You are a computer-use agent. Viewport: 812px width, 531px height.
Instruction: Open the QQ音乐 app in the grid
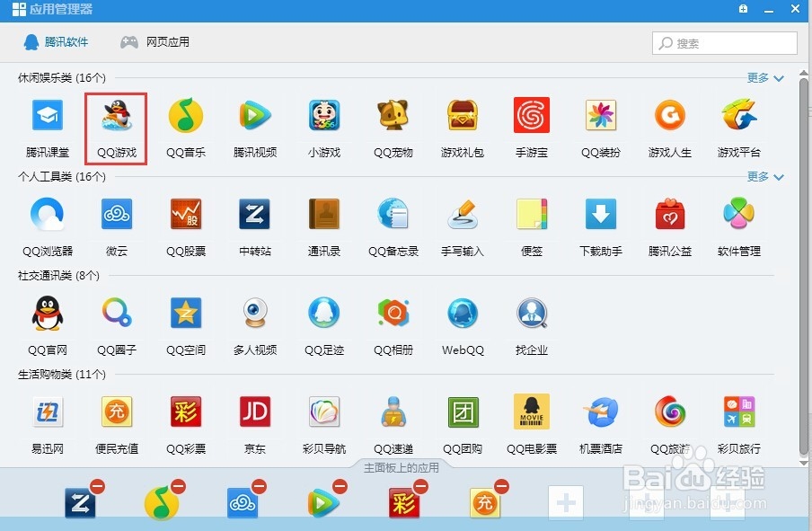pos(186,116)
